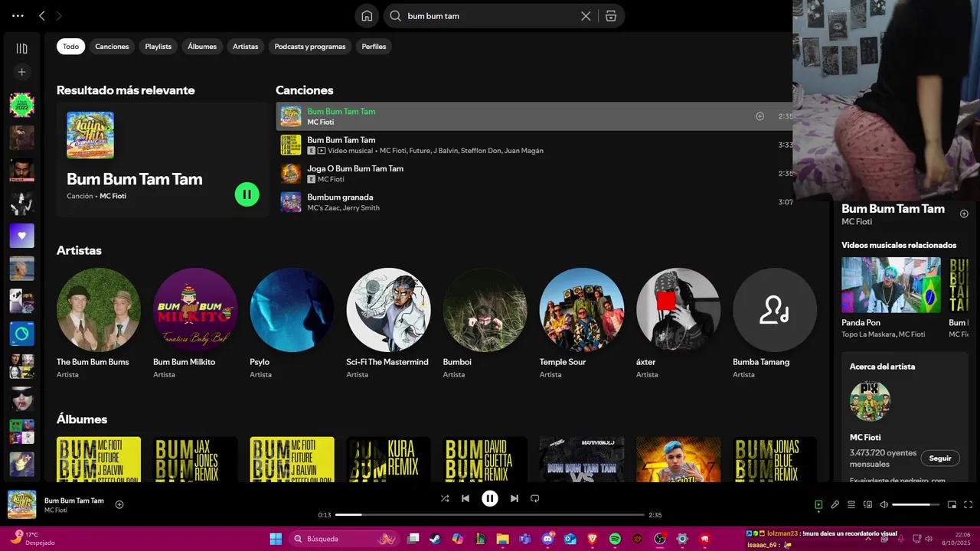Pause via green button on top result card
980x551 pixels.
(x=247, y=194)
